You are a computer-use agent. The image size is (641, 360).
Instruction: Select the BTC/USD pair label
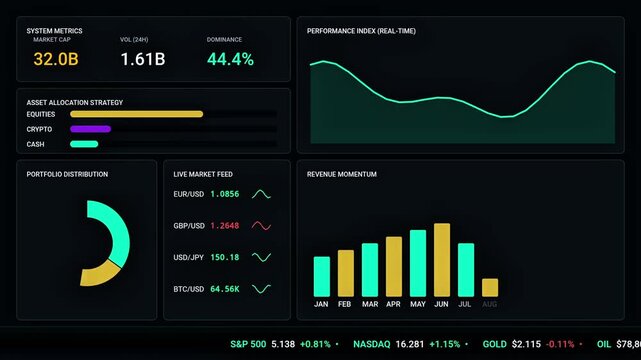pyautogui.click(x=188, y=289)
